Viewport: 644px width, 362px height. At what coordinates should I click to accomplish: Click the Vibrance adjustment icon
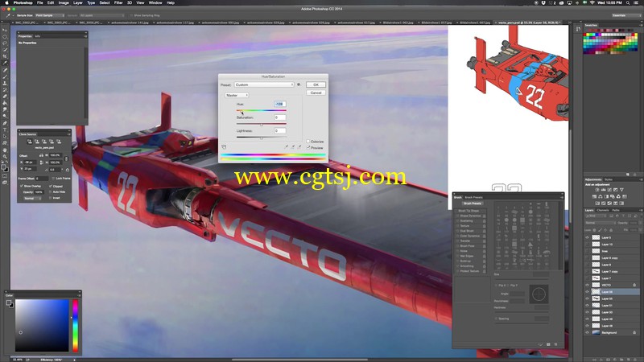point(621,190)
